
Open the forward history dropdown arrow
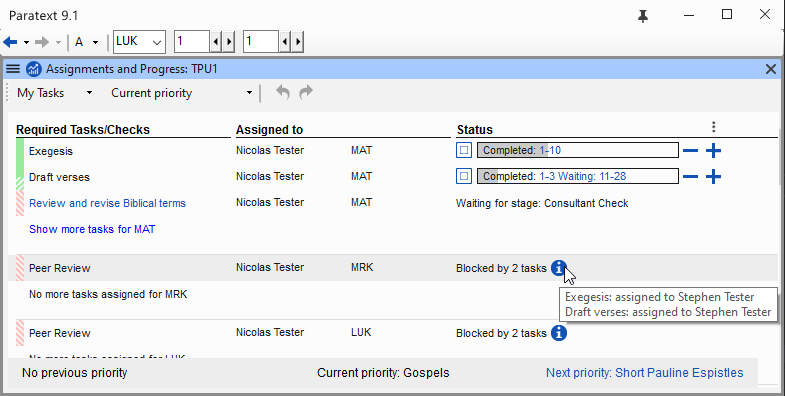(58, 43)
